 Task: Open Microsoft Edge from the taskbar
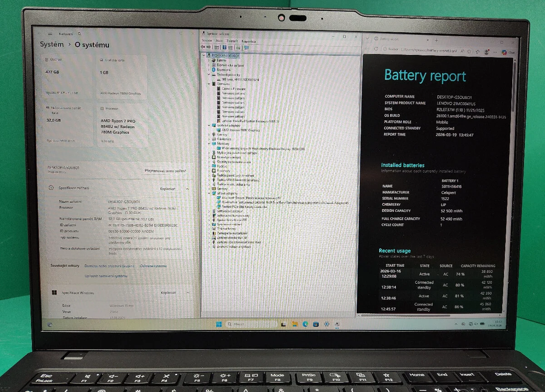click(x=305, y=324)
